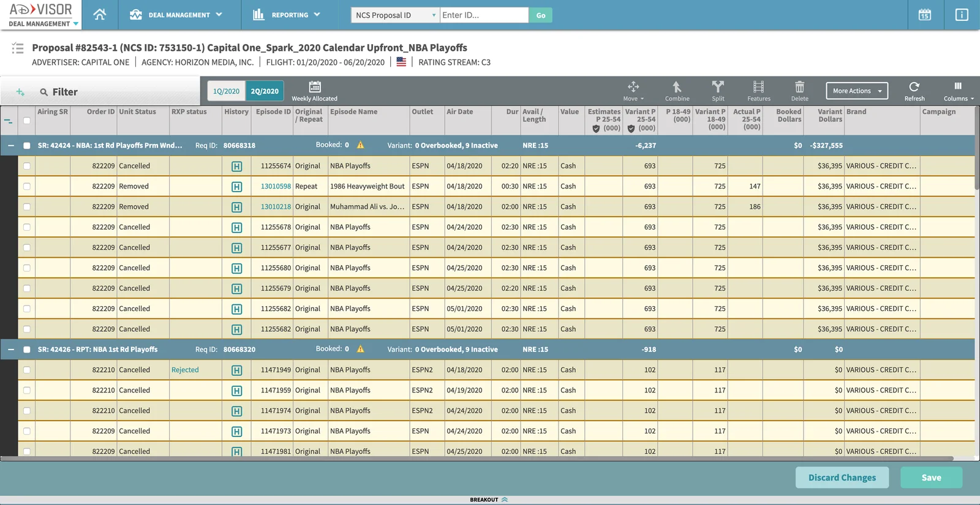The height and width of the screenshot is (505, 980).
Task: Open the calendar icon in top bar
Action: click(x=925, y=15)
